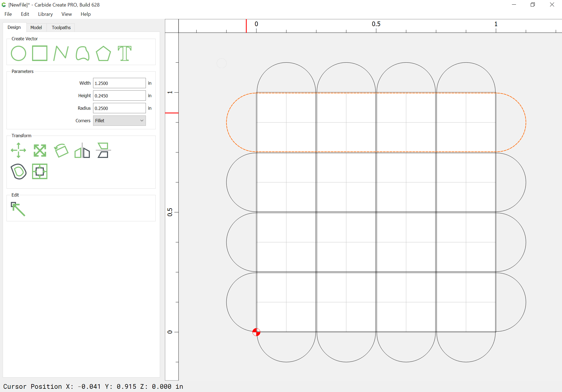This screenshot has width=562, height=392.
Task: Activate the Node Edit tool
Action: [x=18, y=209]
